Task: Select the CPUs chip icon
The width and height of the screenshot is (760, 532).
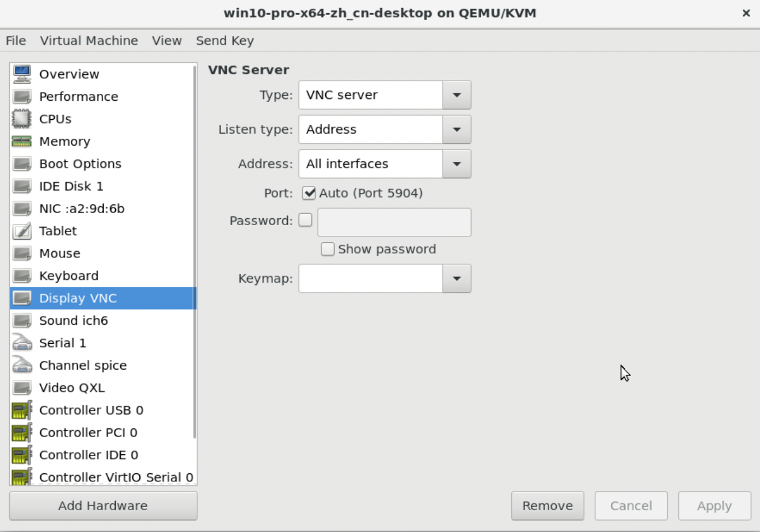Action: [x=22, y=119]
